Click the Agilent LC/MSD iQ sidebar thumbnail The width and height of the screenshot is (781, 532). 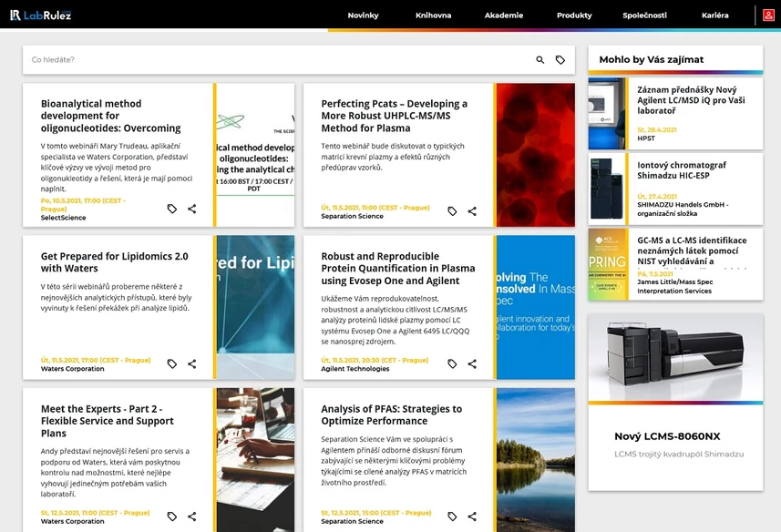(x=607, y=114)
